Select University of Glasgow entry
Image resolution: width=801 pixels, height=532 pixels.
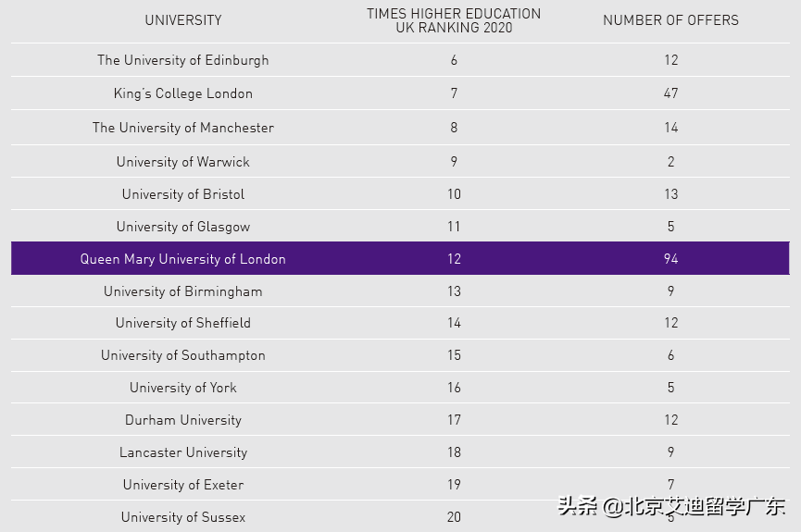tap(183, 227)
